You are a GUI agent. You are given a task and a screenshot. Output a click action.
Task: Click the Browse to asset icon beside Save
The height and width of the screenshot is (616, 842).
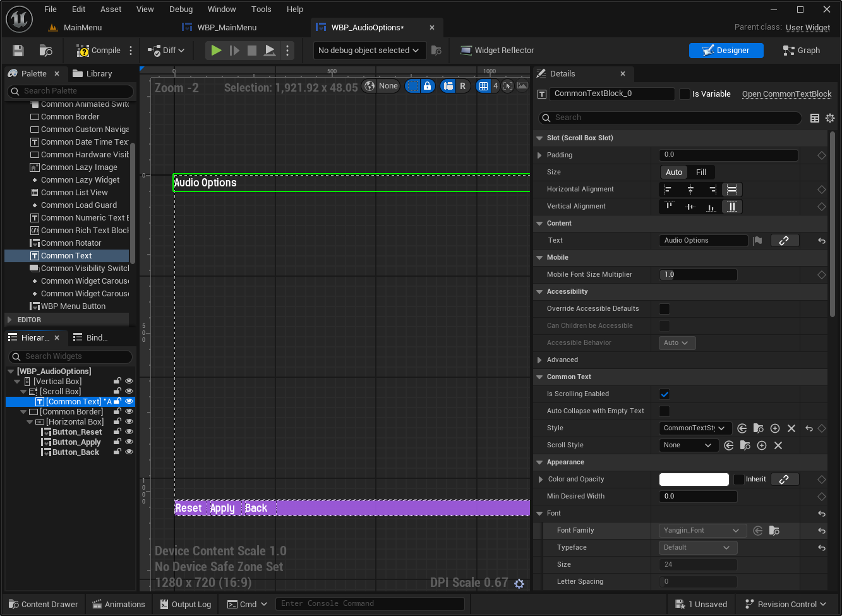45,51
